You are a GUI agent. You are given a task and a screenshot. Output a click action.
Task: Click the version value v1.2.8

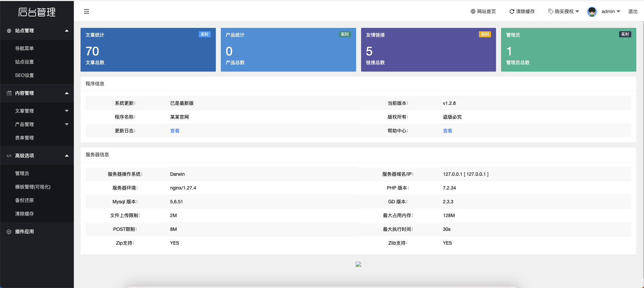click(449, 103)
